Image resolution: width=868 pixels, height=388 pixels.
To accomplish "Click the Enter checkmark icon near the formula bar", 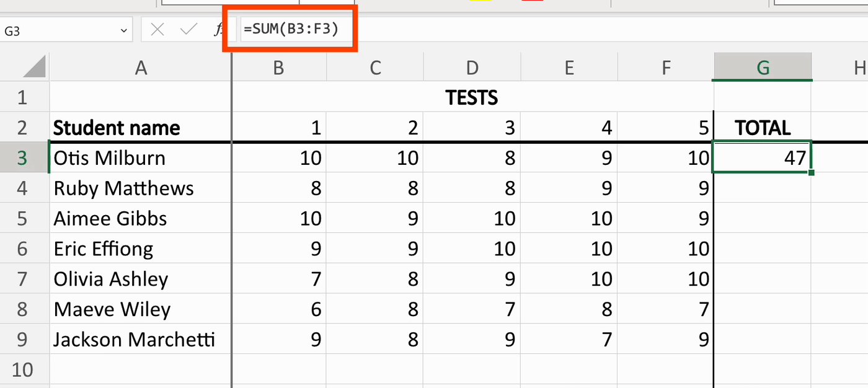I will (187, 29).
